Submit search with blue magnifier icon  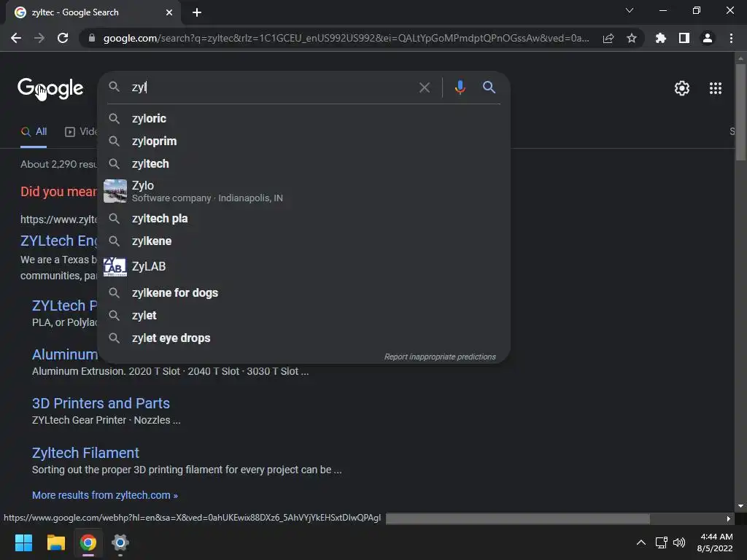tap(489, 87)
